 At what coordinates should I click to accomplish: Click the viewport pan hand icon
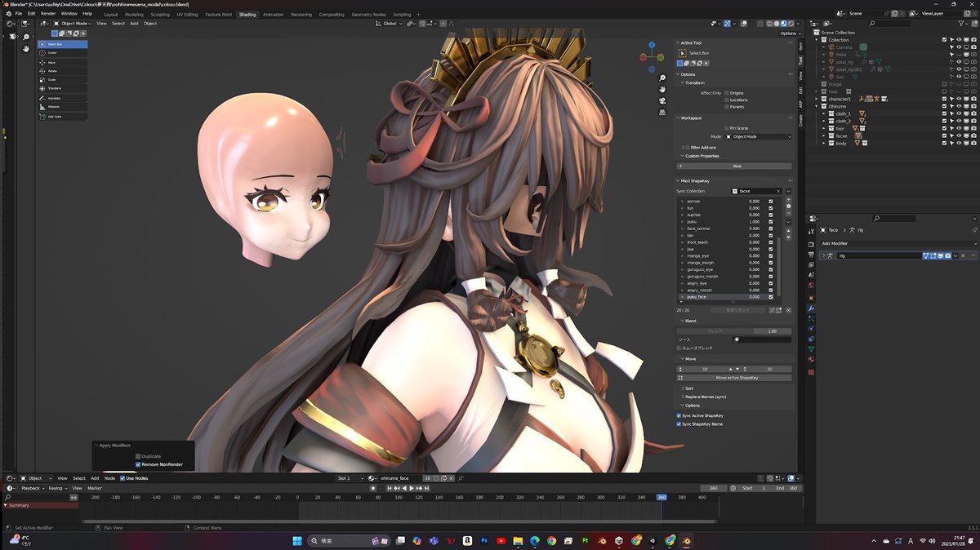coord(662,88)
